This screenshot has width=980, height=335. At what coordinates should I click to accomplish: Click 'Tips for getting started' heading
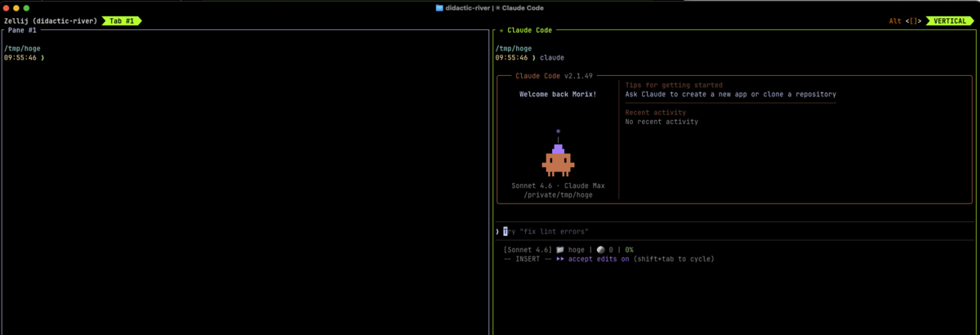pos(674,85)
